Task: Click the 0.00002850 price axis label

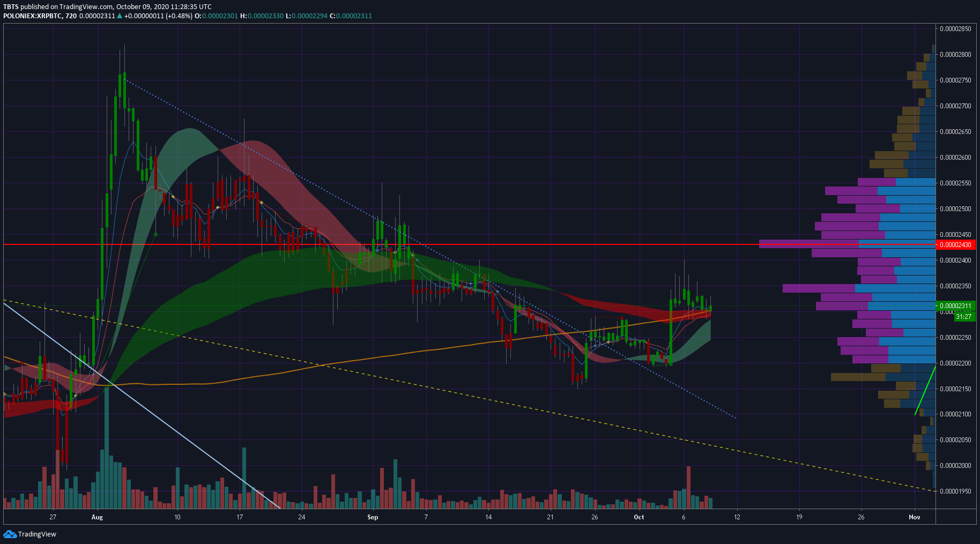Action: click(955, 29)
